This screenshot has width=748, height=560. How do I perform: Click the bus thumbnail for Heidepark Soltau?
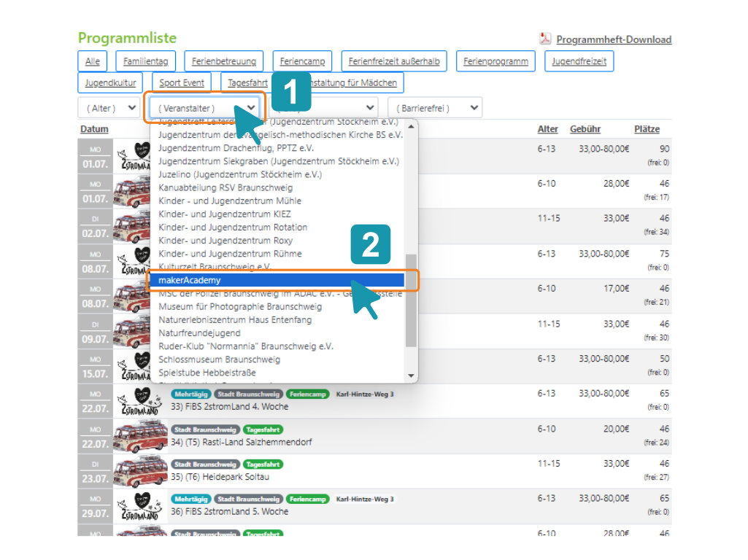[x=140, y=471]
